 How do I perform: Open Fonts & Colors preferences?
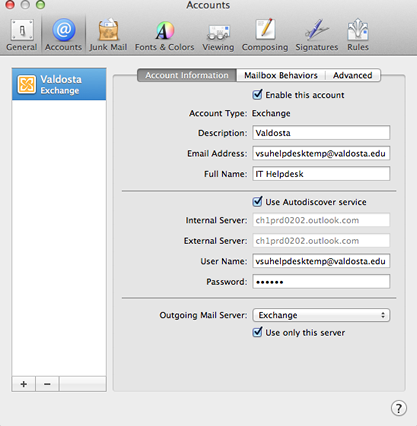coord(164,35)
